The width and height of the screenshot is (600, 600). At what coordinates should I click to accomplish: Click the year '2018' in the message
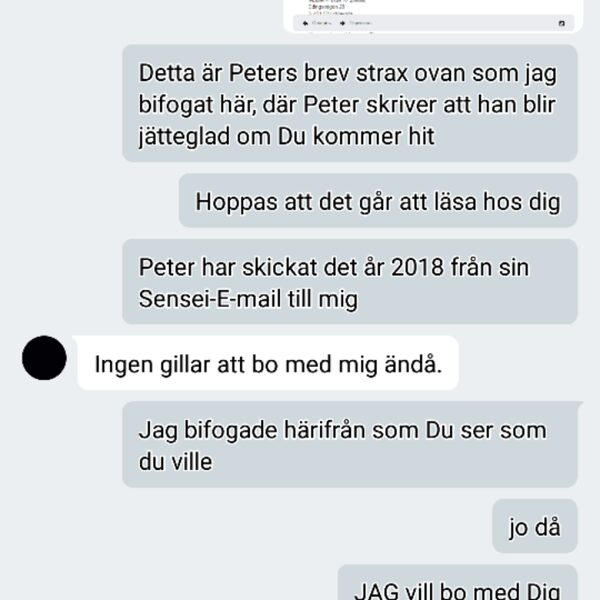coord(417,267)
